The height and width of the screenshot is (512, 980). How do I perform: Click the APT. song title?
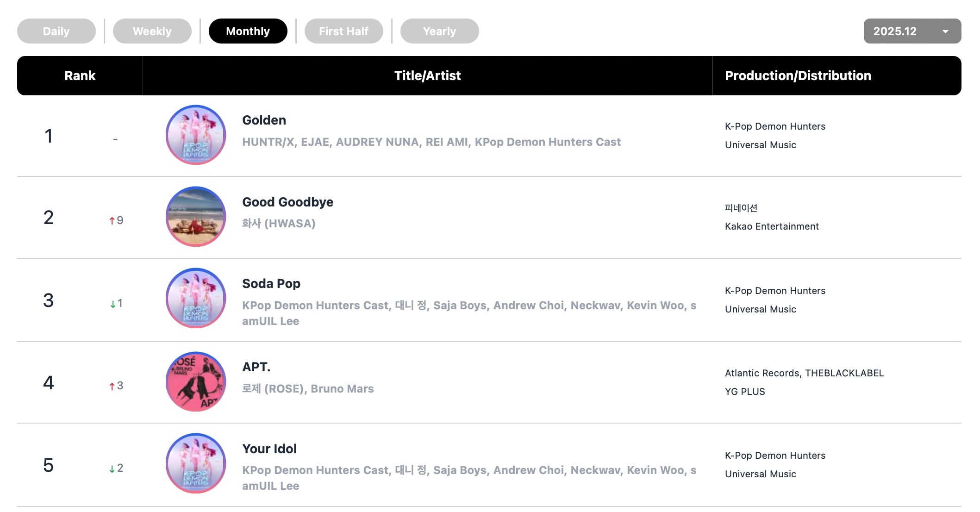[x=256, y=367]
